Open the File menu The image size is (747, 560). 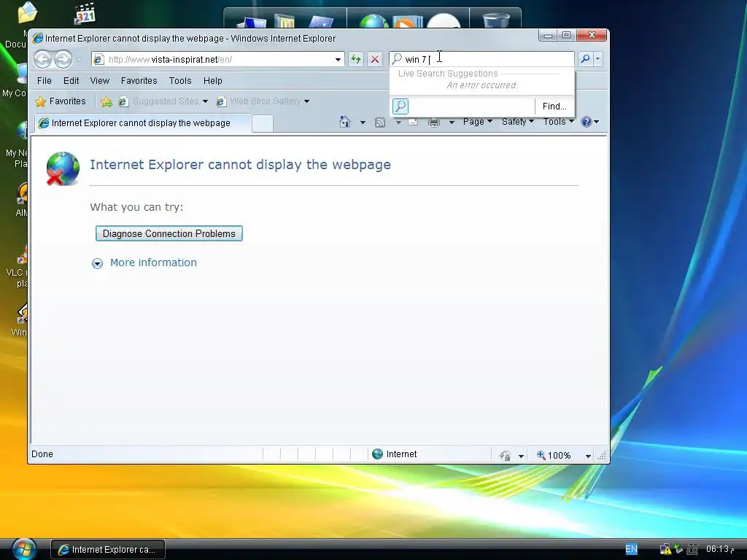[x=44, y=80]
